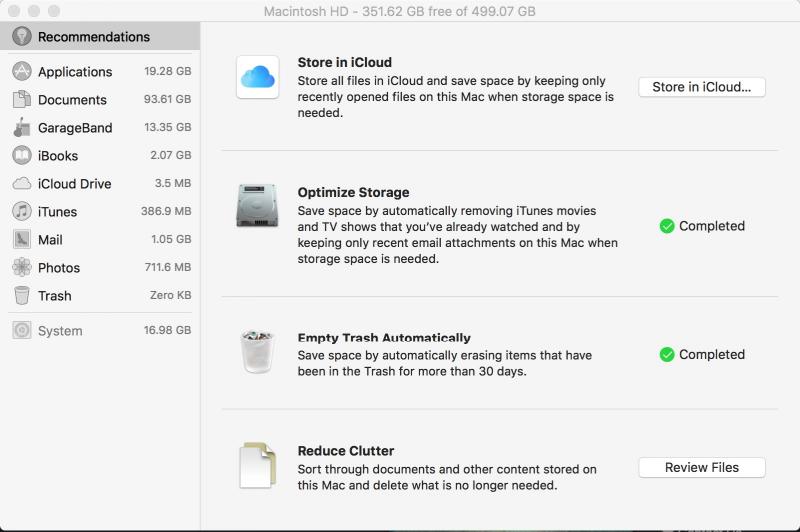Select Trash in the sidebar
Screen dimensions: 800x532
pos(100,295)
